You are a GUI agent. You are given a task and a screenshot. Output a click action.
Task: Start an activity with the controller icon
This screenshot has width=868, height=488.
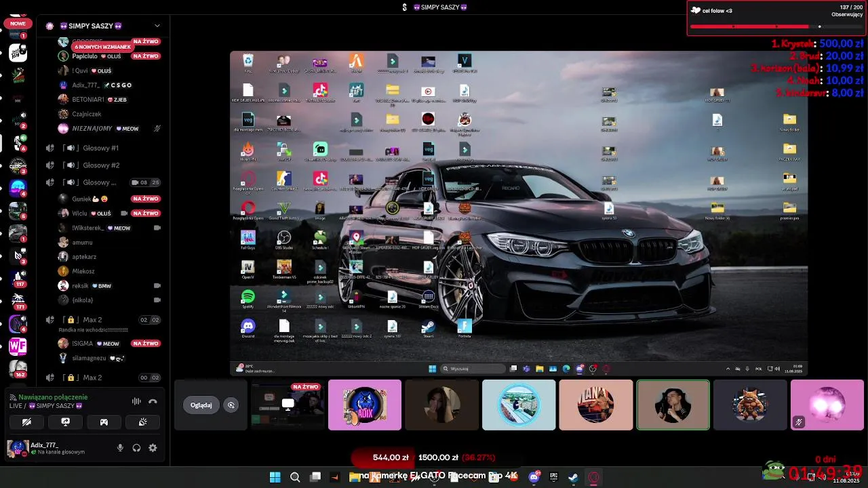(x=104, y=422)
